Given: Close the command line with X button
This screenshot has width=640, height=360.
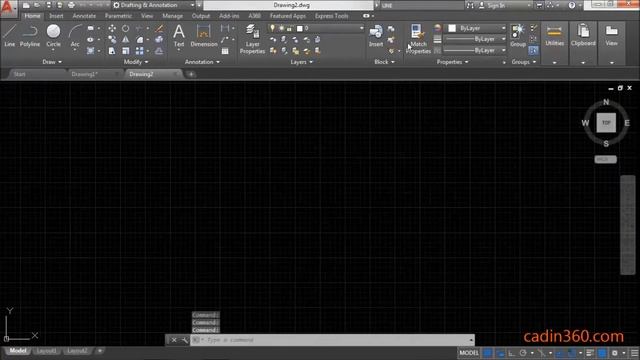Looking at the screenshot, I should tap(174, 340).
